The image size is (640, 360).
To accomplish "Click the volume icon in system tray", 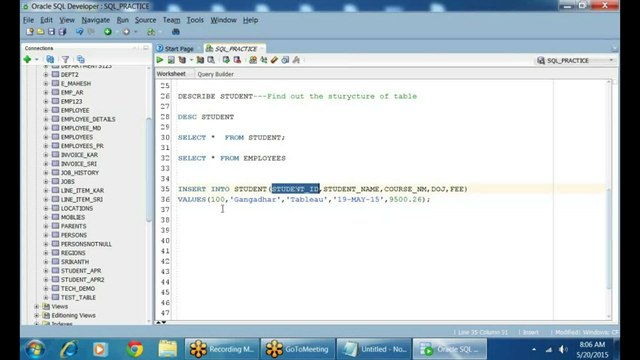I will (563, 349).
